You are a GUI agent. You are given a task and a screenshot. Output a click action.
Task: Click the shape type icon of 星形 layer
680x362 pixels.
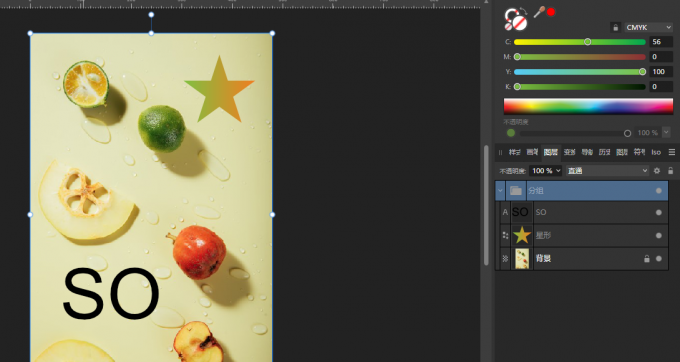(x=505, y=235)
